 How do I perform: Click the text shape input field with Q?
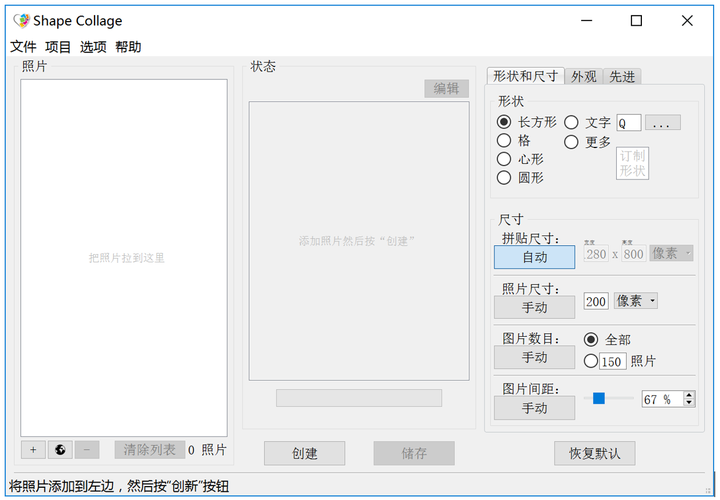629,123
